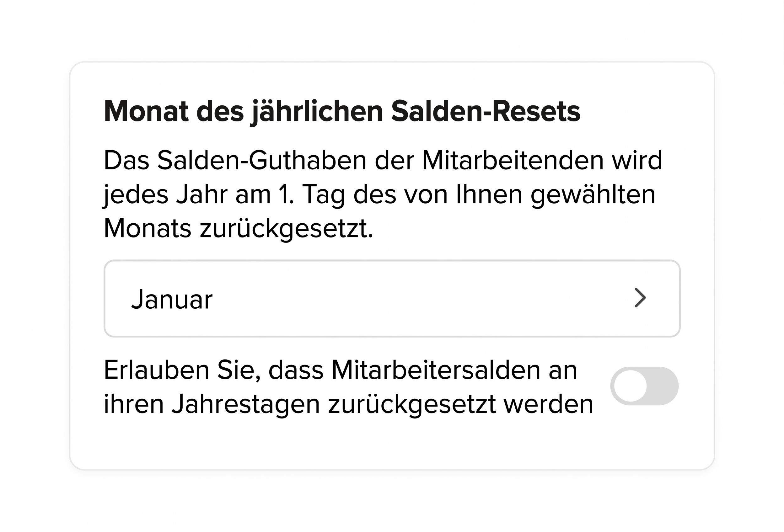The image size is (784, 532).
Task: Click "Das Salden-Guthaben der Mitarbeitenden wird" line
Action: pyautogui.click(x=383, y=160)
